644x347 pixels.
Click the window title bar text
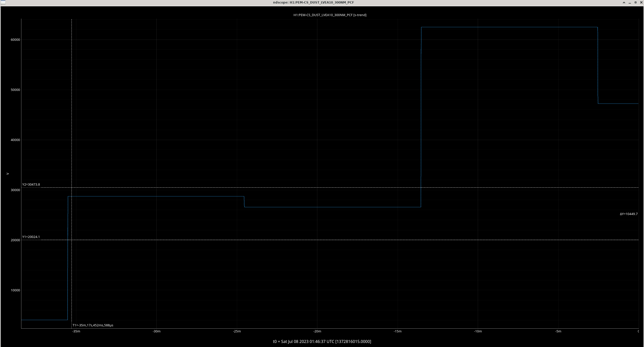313,3
